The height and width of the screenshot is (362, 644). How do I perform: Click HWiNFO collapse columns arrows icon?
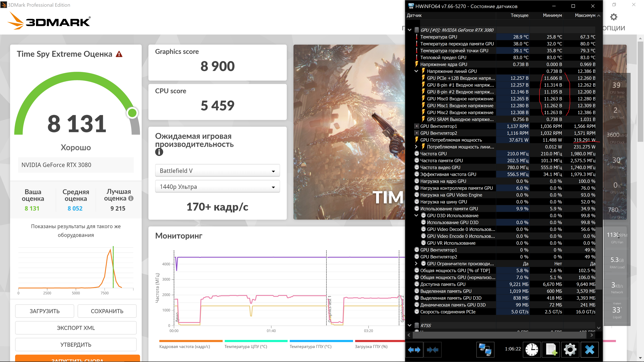(x=433, y=349)
